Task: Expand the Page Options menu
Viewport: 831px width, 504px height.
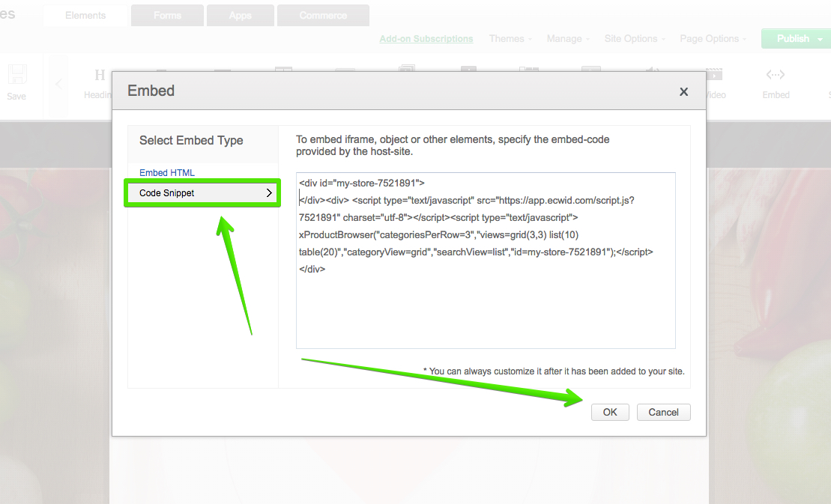Action: [x=713, y=39]
